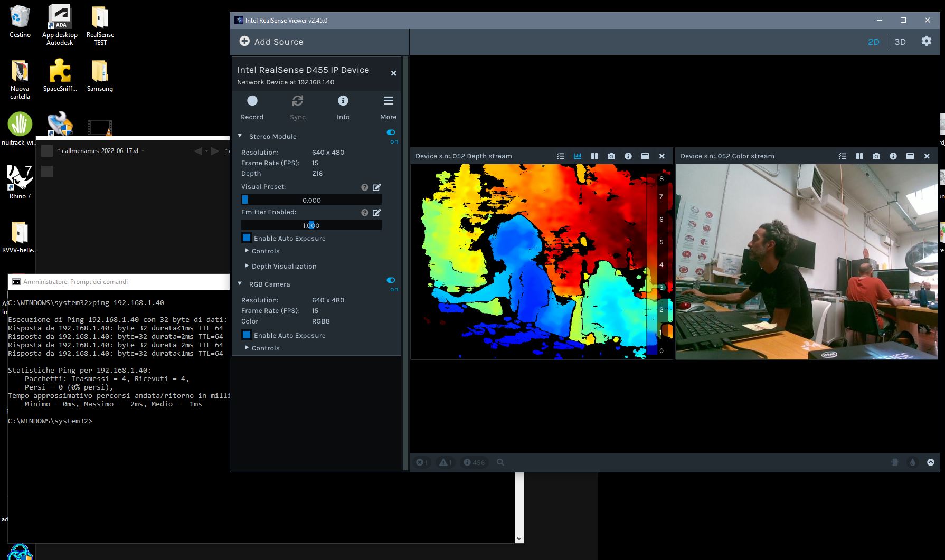
Task: Pause the Color stream
Action: [859, 156]
